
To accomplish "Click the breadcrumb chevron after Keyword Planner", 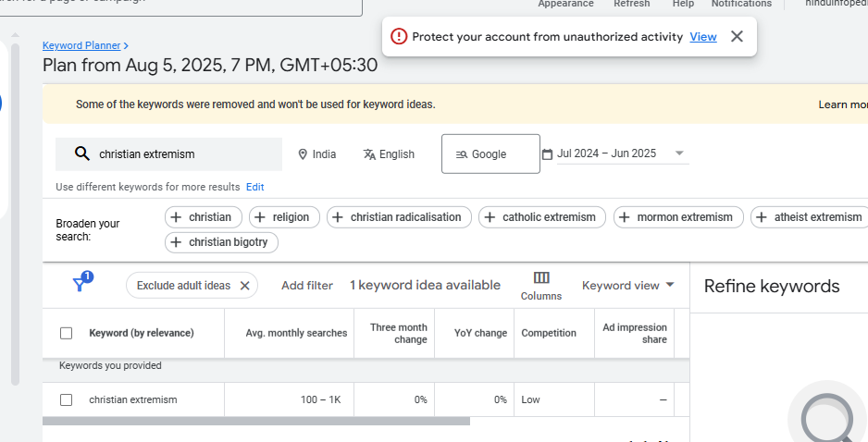I will 126,45.
